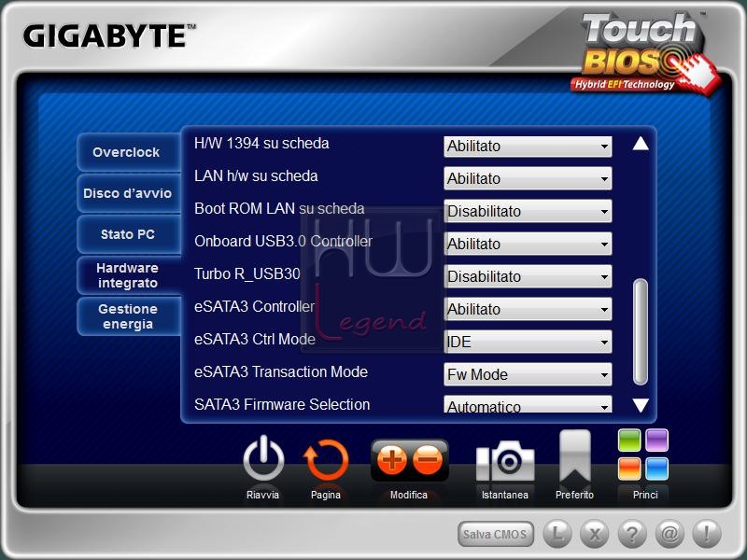
Task: Open the eSATA3 Controller dropdown
Action: (528, 309)
